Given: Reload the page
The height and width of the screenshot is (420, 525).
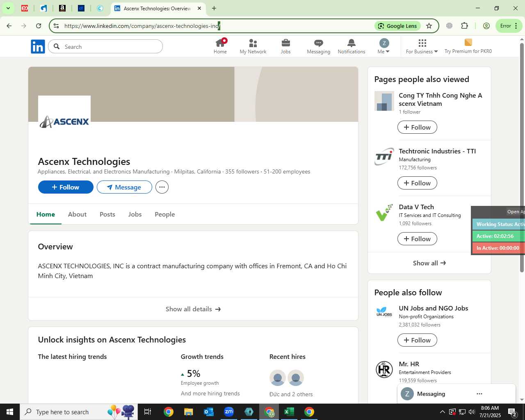Looking at the screenshot, I should (39, 26).
